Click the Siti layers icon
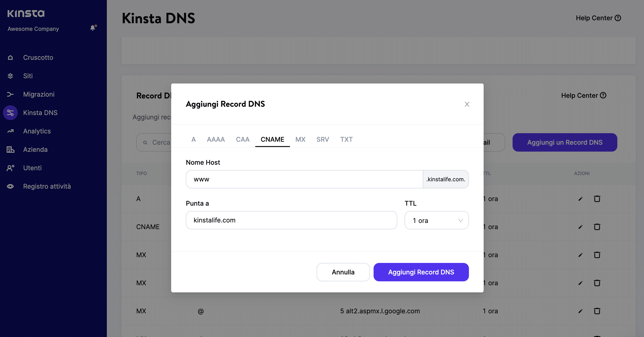644x337 pixels. coord(10,76)
